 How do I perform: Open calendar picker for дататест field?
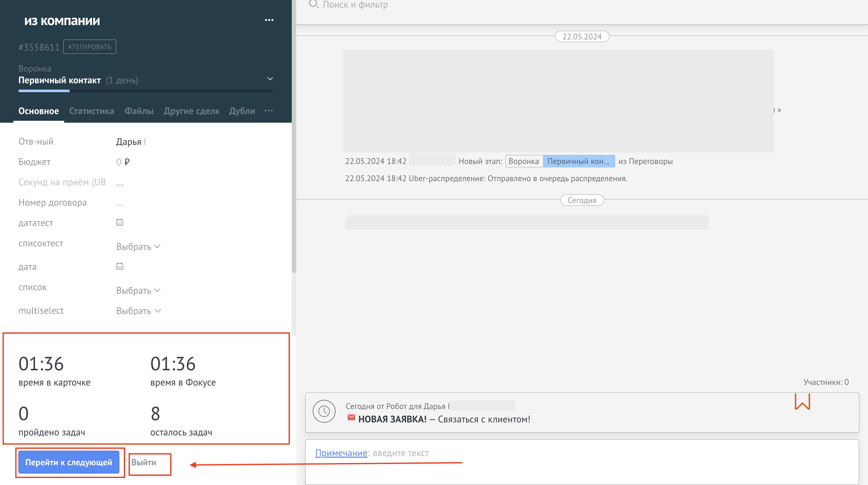pos(120,222)
